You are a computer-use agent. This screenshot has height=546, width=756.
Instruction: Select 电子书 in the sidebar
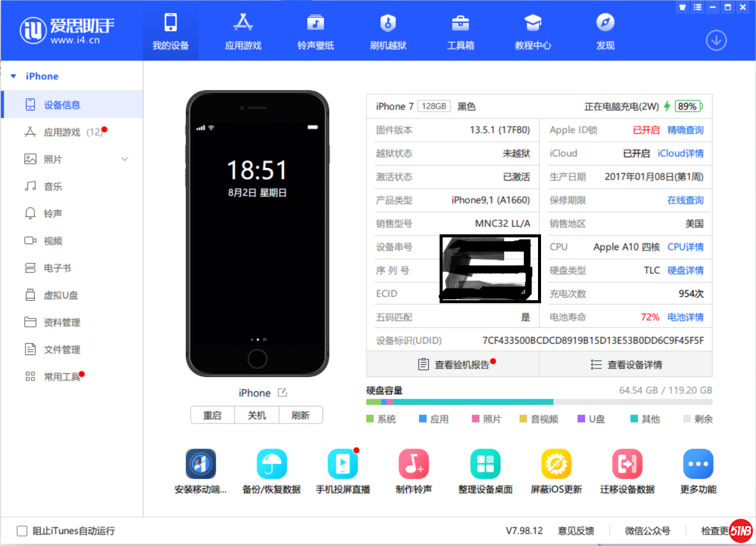click(72, 268)
